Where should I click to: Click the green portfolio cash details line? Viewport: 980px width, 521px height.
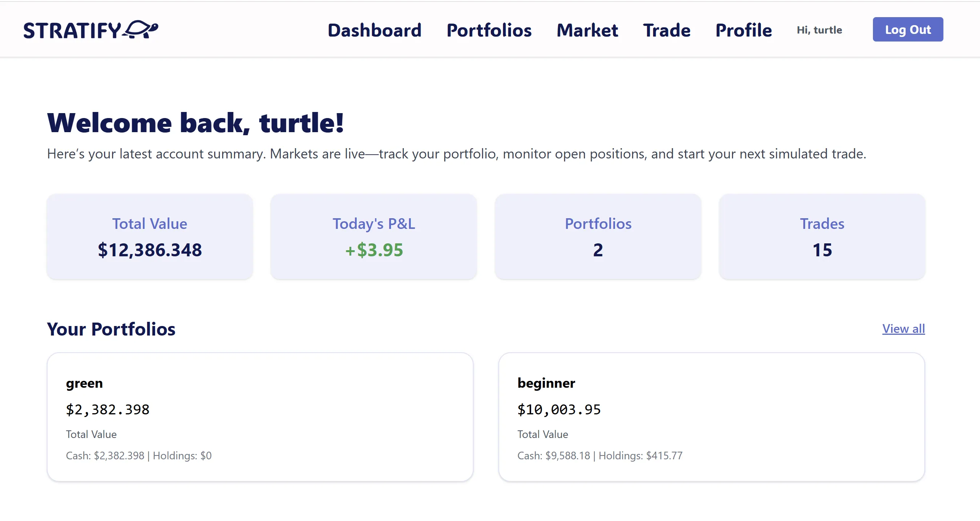point(139,455)
